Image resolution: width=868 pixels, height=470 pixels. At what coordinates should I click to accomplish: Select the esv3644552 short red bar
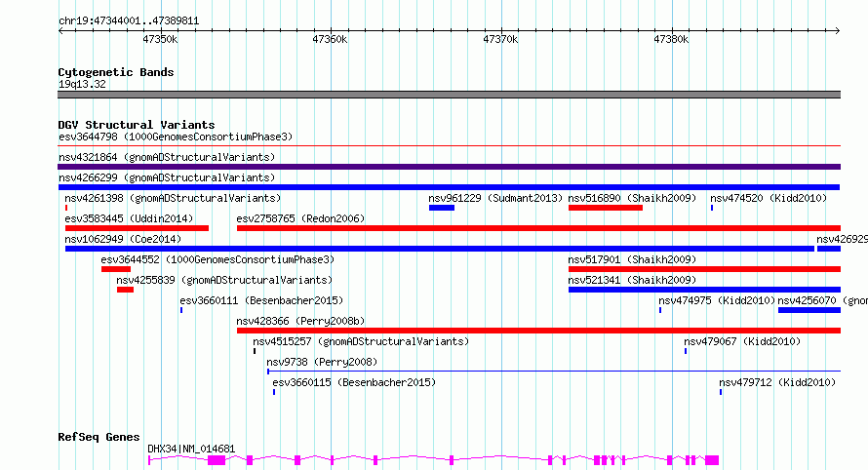click(x=116, y=269)
